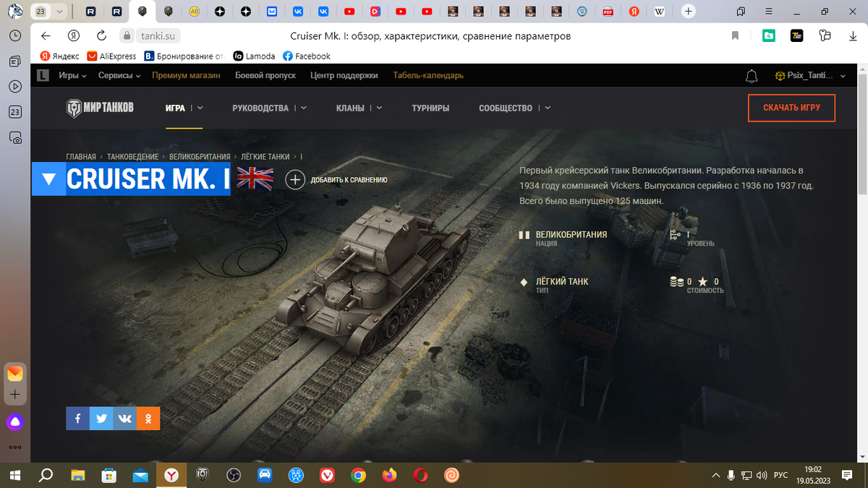Image resolution: width=868 pixels, height=488 pixels.
Task: Expand the КЛАНЫ submenu chevron
Action: pos(379,108)
